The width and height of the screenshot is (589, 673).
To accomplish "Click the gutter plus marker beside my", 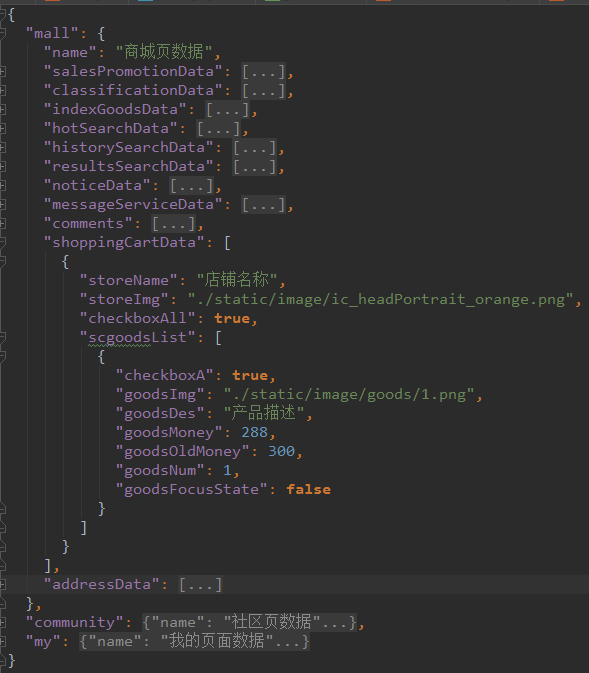I will (x=3, y=642).
